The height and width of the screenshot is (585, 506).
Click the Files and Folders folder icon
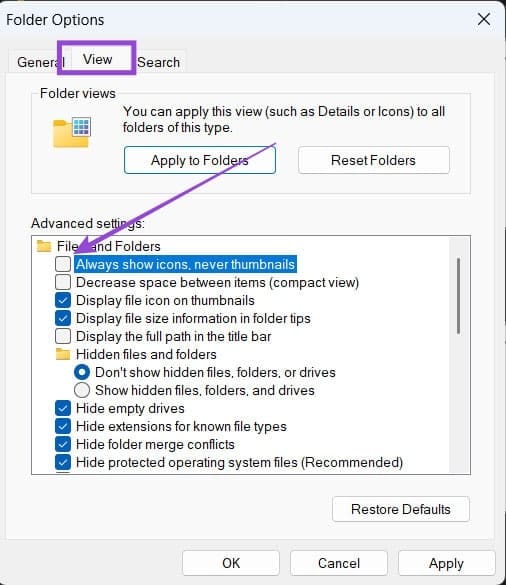[x=44, y=246]
